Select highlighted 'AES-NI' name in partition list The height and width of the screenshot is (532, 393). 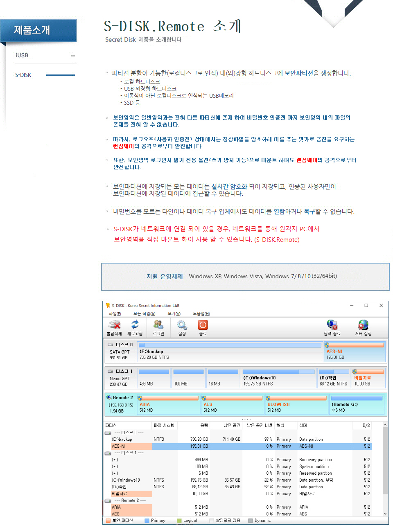[119, 446]
